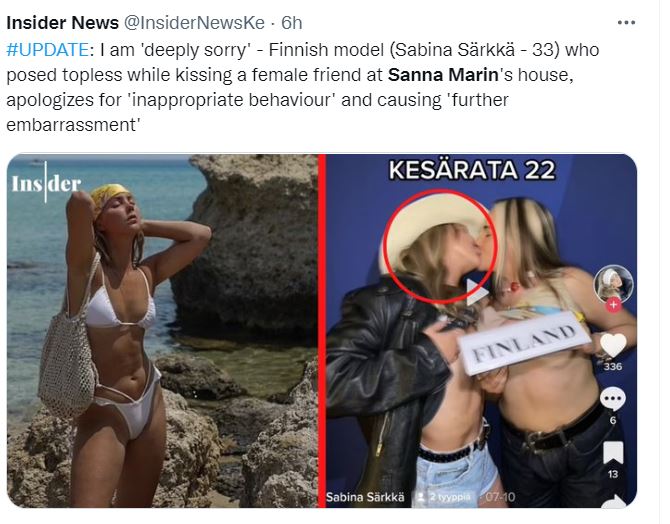Click the KESÄRATA 22 caption text
670x524 pixels.
coord(471,170)
